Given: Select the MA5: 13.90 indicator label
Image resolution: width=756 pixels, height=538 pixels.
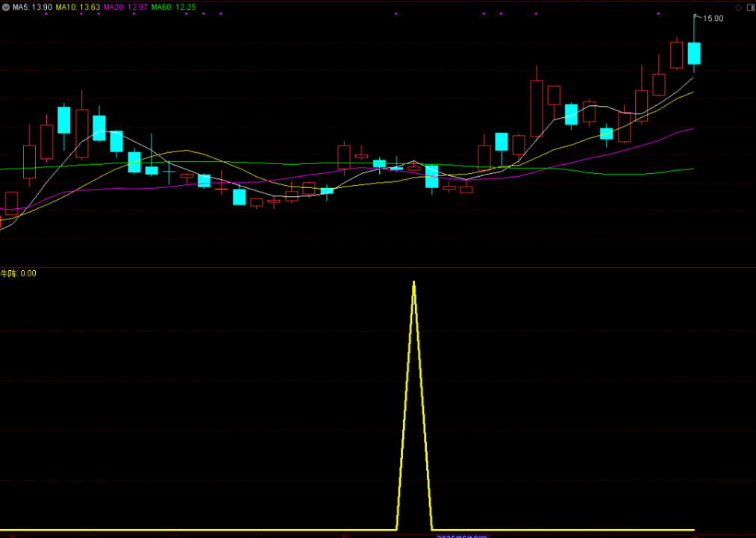Looking at the screenshot, I should 28,7.
